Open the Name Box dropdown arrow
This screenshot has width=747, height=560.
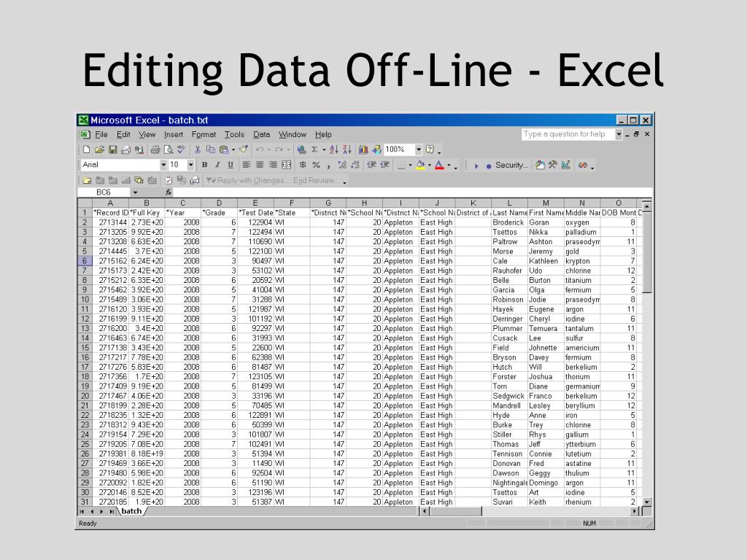(135, 192)
